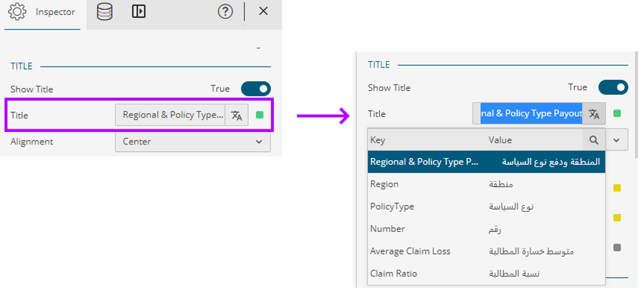
Task: Select the Region key row
Action: coord(486,184)
